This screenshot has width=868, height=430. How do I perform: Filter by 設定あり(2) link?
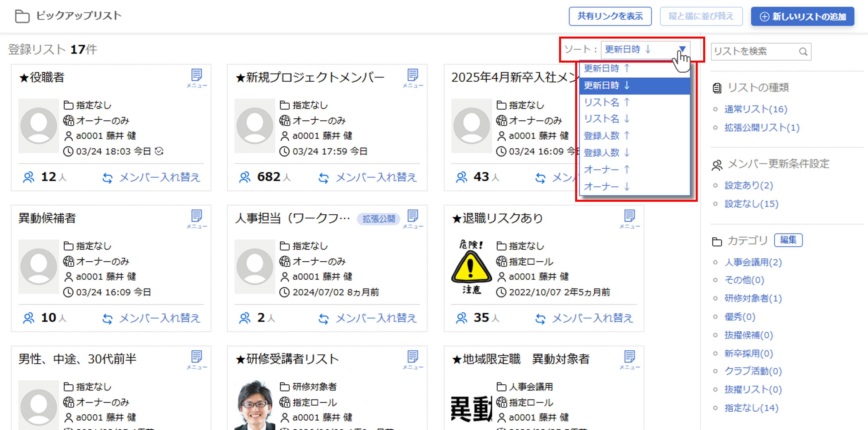click(x=748, y=185)
